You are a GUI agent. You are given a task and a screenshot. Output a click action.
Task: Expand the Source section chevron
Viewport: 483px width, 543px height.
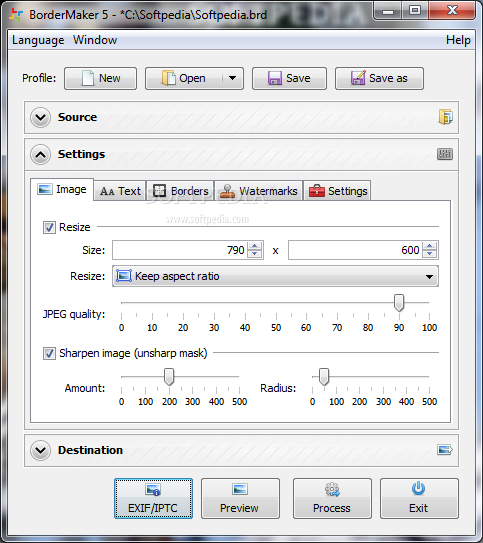click(x=41, y=117)
